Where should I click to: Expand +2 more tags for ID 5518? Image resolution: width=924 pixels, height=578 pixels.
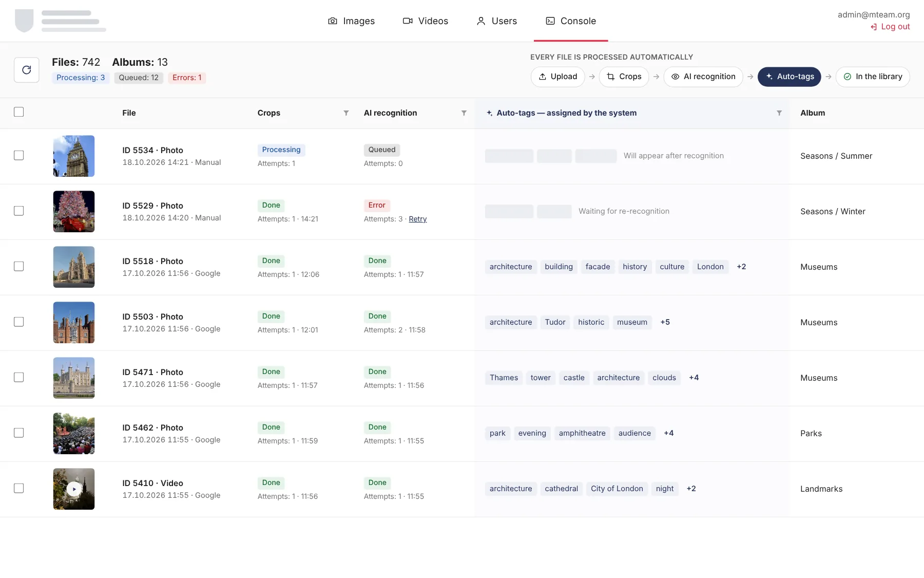click(x=741, y=267)
